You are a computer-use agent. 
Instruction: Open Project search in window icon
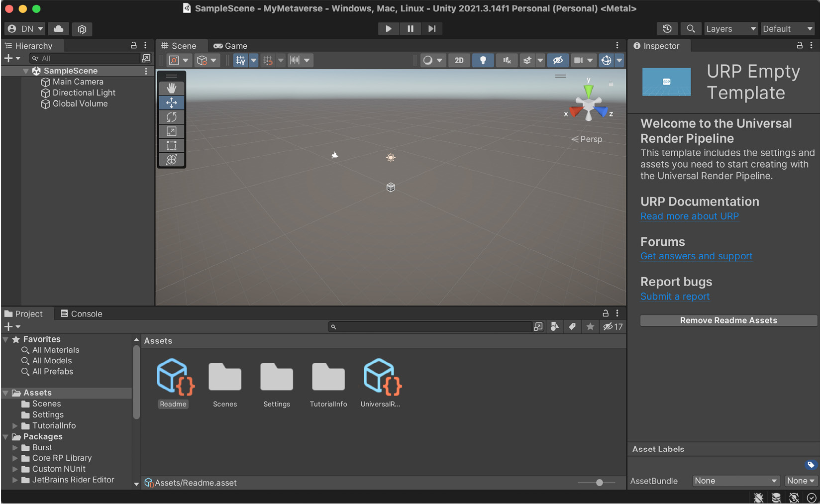[x=538, y=327]
